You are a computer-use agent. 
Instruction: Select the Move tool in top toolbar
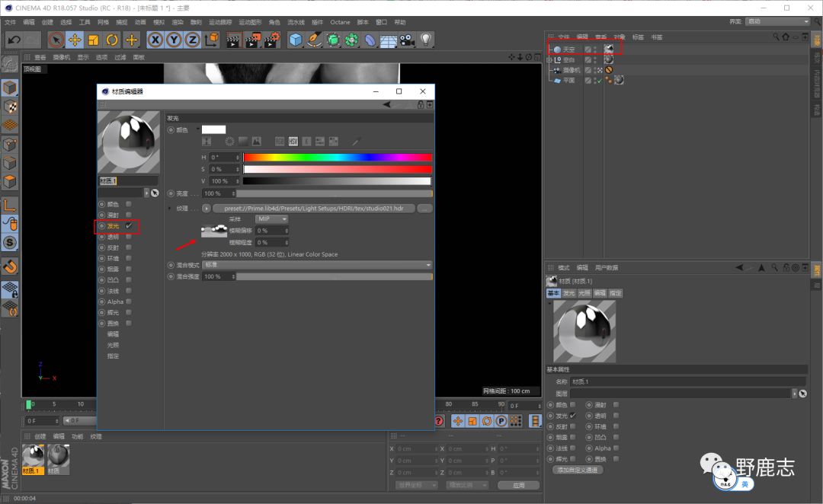75,40
